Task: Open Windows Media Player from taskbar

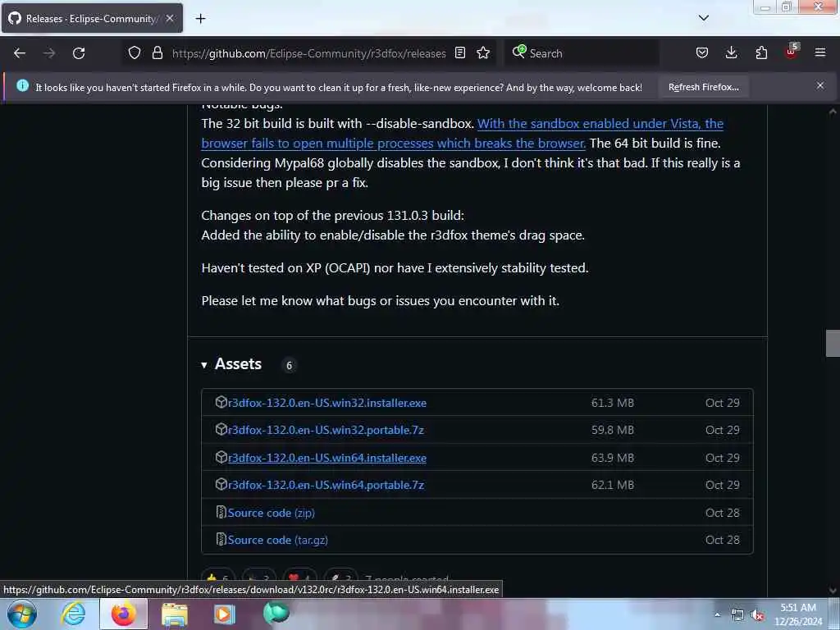Action: click(x=225, y=614)
